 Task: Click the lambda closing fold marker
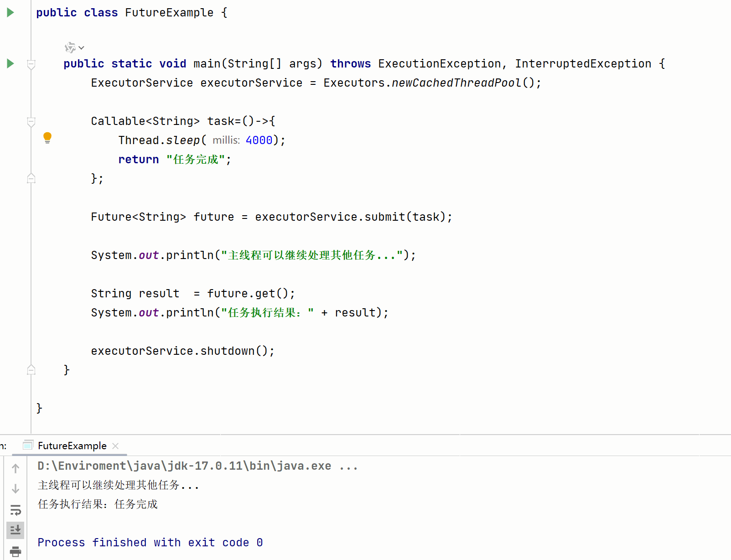coord(31,178)
